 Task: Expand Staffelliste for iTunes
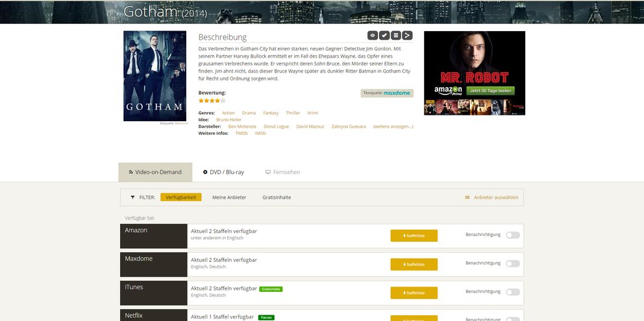click(414, 292)
